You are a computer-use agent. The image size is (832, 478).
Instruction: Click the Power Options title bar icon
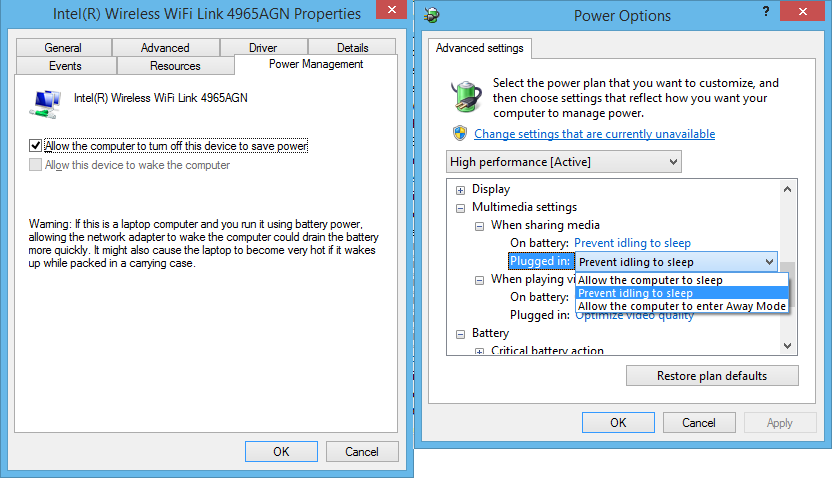click(432, 15)
